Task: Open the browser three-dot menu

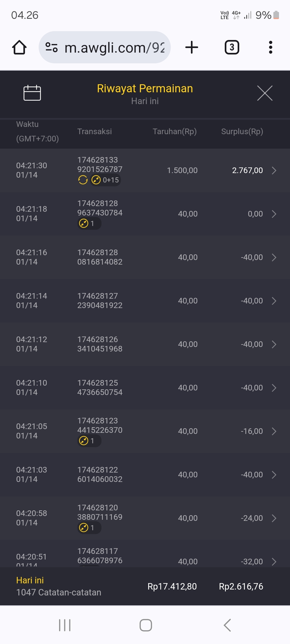Action: (270, 47)
